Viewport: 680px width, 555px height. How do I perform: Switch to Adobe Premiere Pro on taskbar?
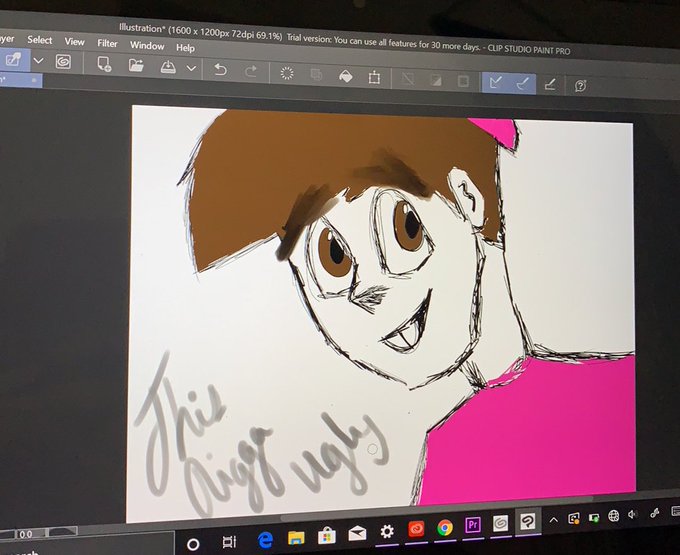473,526
